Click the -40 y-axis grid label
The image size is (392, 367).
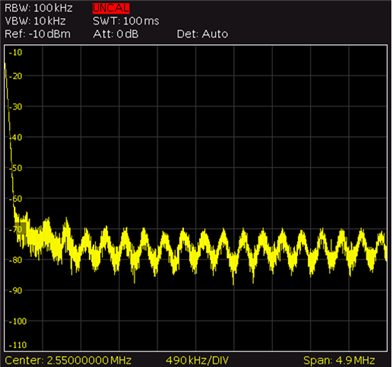[15, 137]
